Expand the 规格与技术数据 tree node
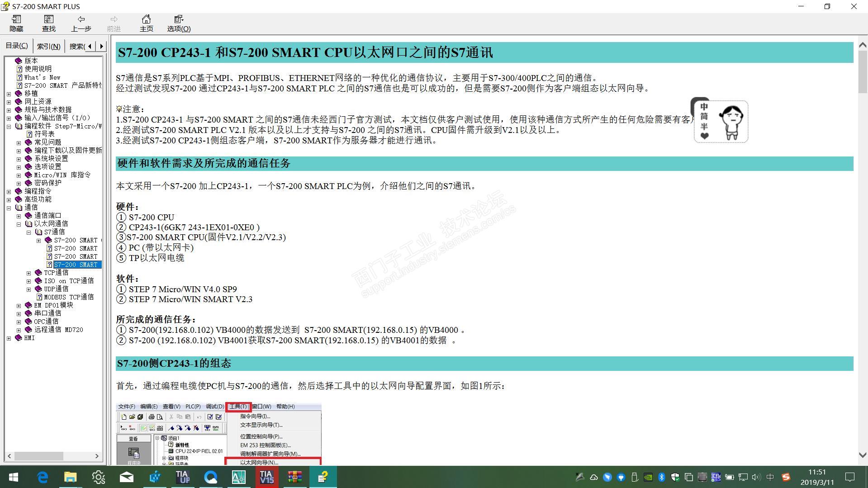Image resolution: width=868 pixels, height=488 pixels. [x=9, y=110]
